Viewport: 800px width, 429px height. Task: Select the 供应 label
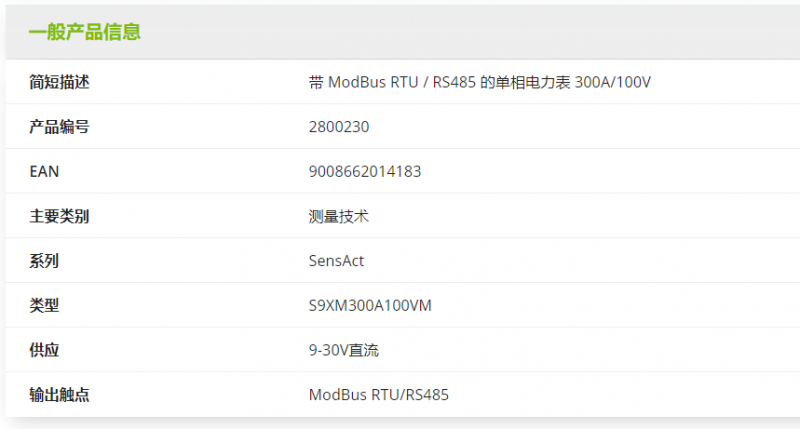click(44, 350)
